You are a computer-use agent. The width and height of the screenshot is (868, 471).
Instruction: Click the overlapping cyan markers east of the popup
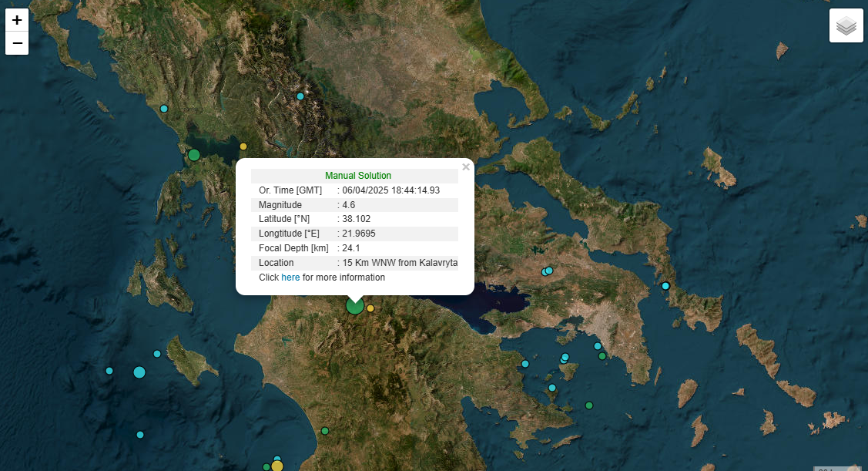pyautogui.click(x=548, y=271)
